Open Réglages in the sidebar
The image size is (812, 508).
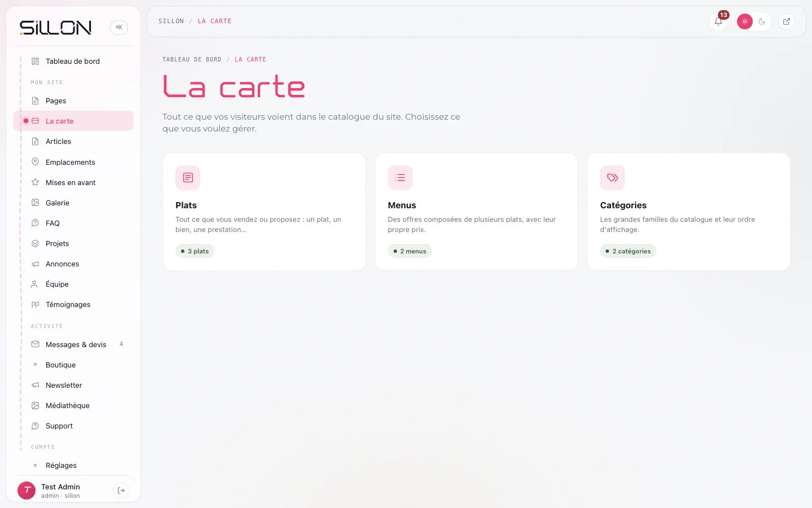[x=73, y=465]
